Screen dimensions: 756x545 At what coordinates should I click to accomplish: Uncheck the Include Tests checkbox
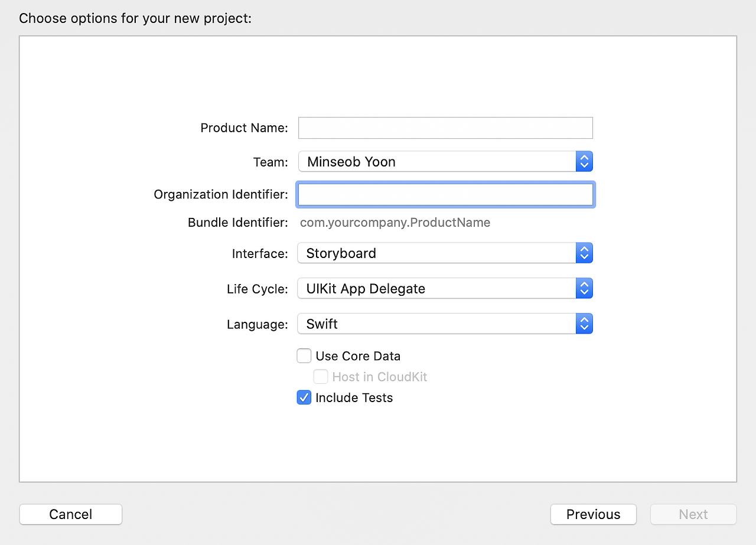coord(304,397)
